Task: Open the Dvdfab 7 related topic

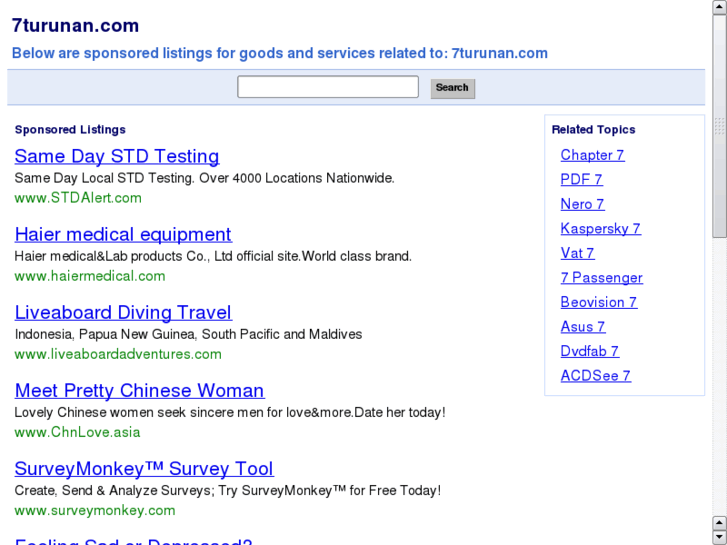Action: pyautogui.click(x=589, y=352)
